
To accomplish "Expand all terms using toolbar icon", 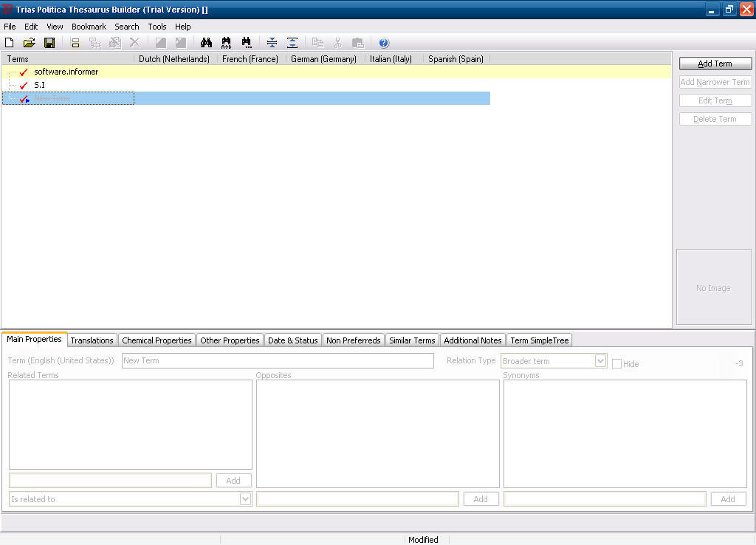I will pos(292,42).
